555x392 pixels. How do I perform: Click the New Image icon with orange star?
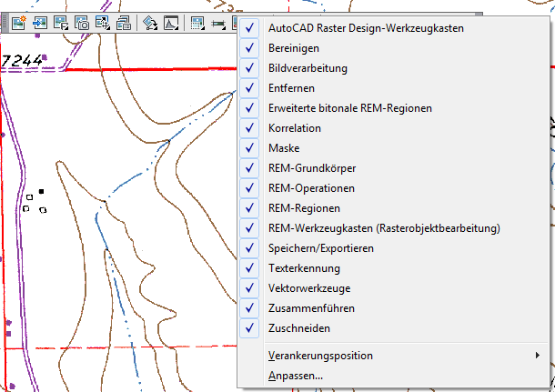[19, 24]
